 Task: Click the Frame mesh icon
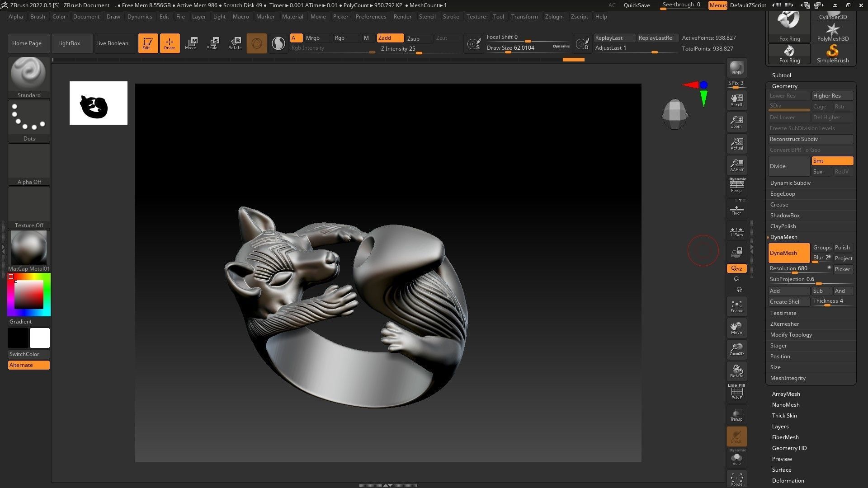point(736,306)
